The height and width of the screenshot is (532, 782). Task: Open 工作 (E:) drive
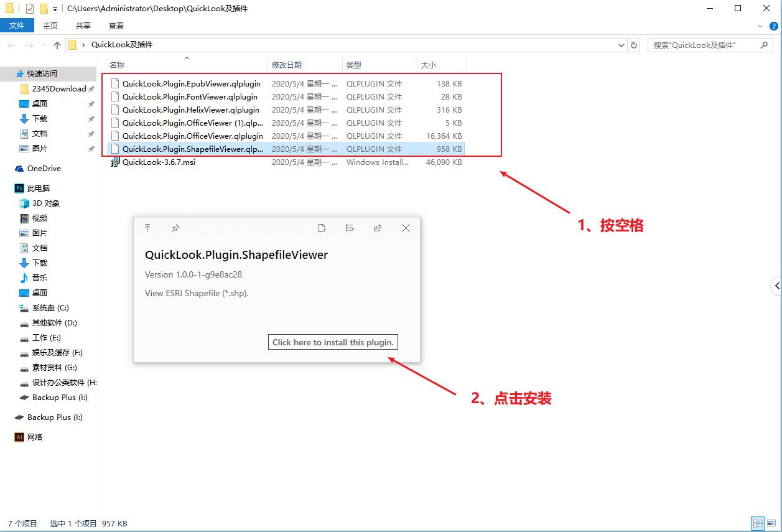[47, 337]
